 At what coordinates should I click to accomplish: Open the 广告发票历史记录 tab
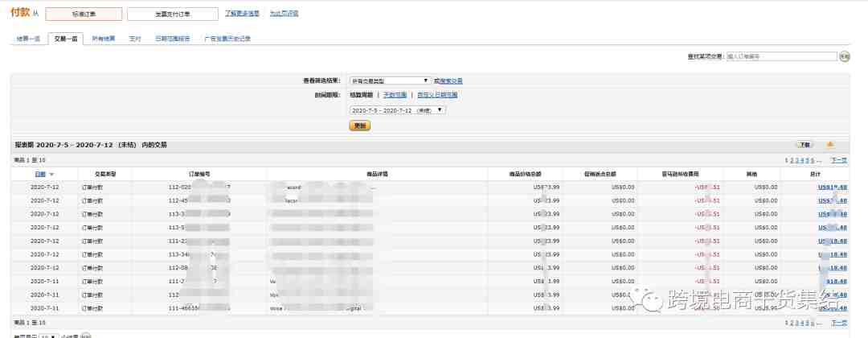pyautogui.click(x=227, y=38)
